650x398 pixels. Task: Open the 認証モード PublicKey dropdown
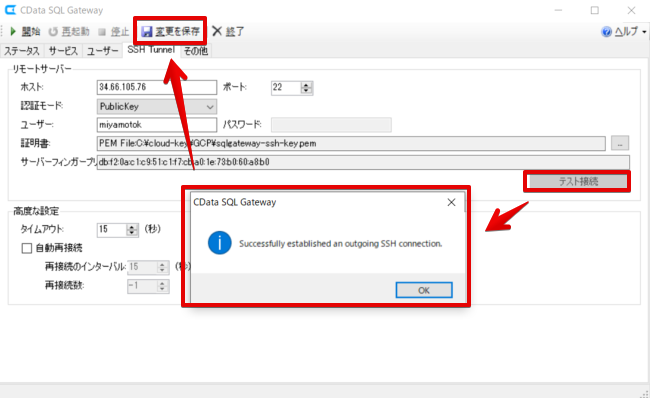[x=157, y=107]
